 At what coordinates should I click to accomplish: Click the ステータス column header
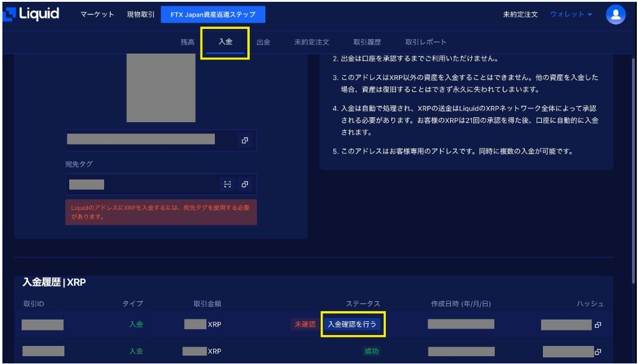(x=363, y=304)
